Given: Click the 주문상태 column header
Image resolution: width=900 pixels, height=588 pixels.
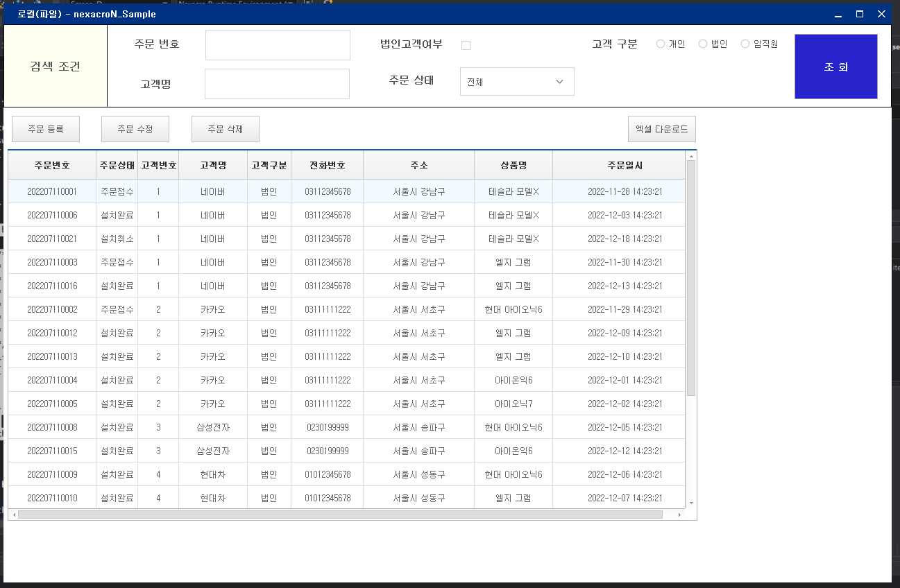Looking at the screenshot, I should [117, 166].
